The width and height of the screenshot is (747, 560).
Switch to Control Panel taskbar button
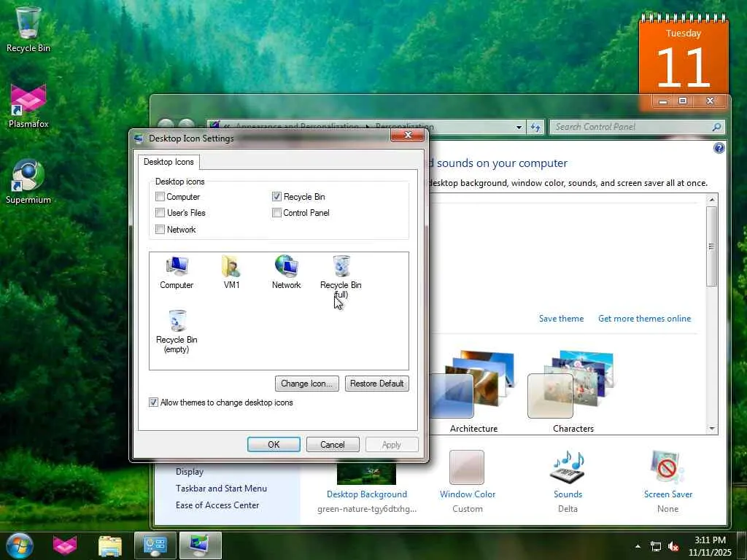point(155,545)
